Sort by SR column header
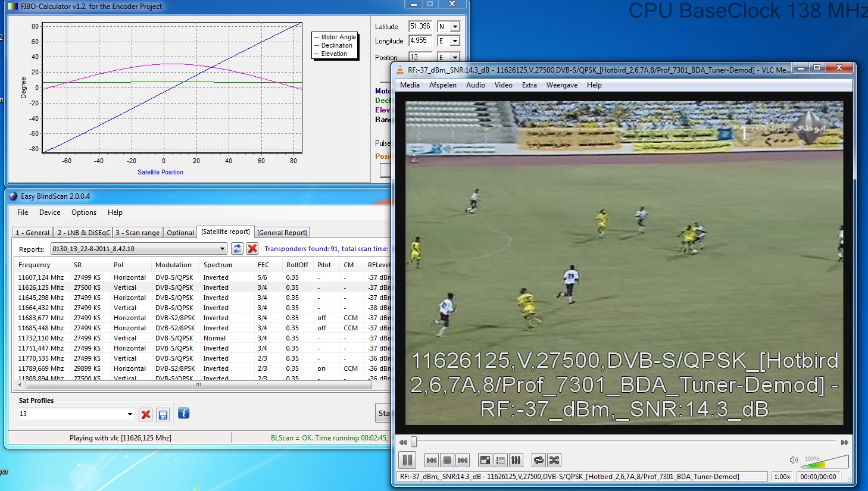The image size is (868, 491). pos(90,265)
